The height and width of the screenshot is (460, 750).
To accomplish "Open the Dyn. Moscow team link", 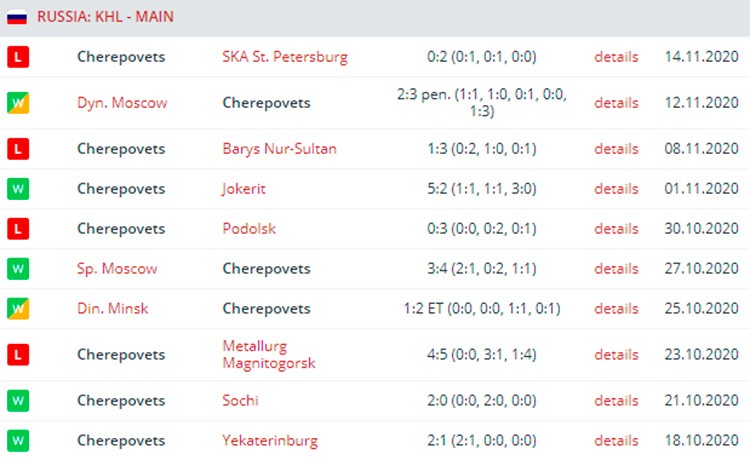I will [x=122, y=103].
